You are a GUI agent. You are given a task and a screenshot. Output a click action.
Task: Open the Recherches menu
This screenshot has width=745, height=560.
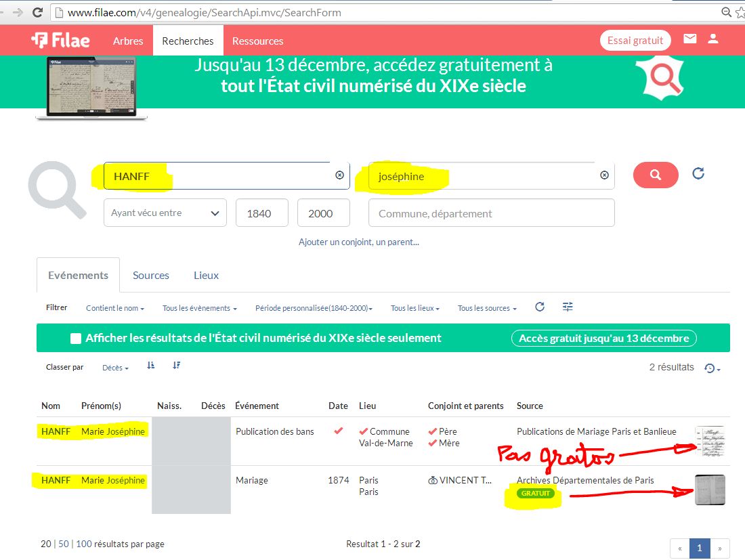tap(188, 41)
